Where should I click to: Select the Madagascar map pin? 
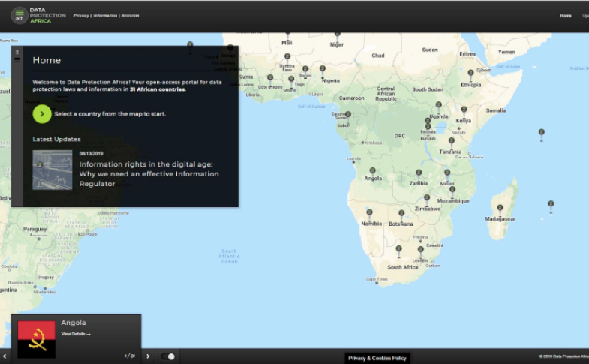tap(500, 209)
